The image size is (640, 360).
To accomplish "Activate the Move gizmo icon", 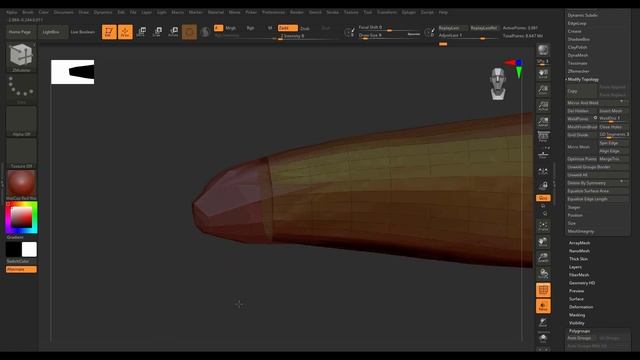I will pos(142,32).
